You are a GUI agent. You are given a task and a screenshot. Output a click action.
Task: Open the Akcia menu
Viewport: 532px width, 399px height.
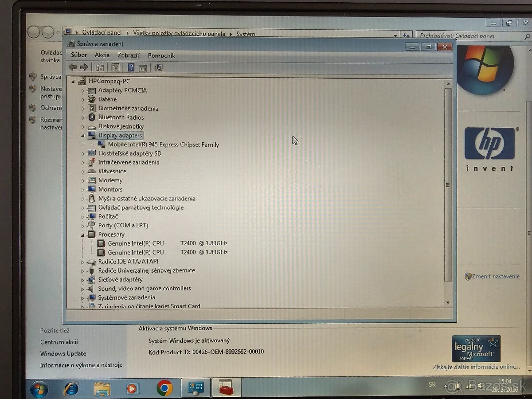click(x=102, y=55)
